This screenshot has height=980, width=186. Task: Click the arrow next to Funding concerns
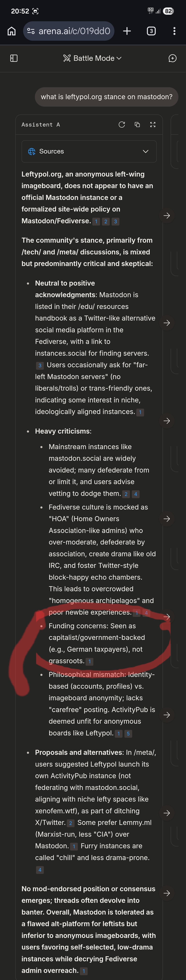167,617
